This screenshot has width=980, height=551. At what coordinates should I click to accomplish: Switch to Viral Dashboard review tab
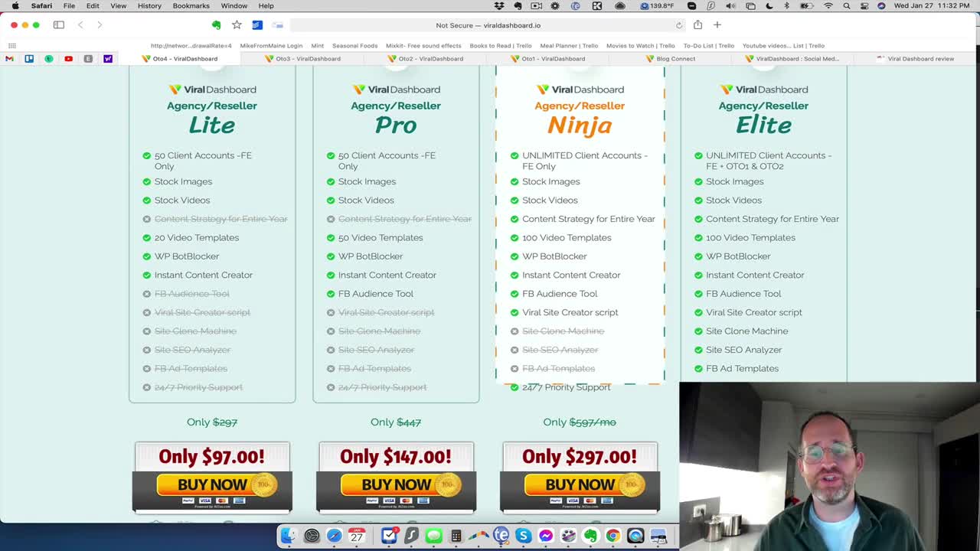[916, 58]
